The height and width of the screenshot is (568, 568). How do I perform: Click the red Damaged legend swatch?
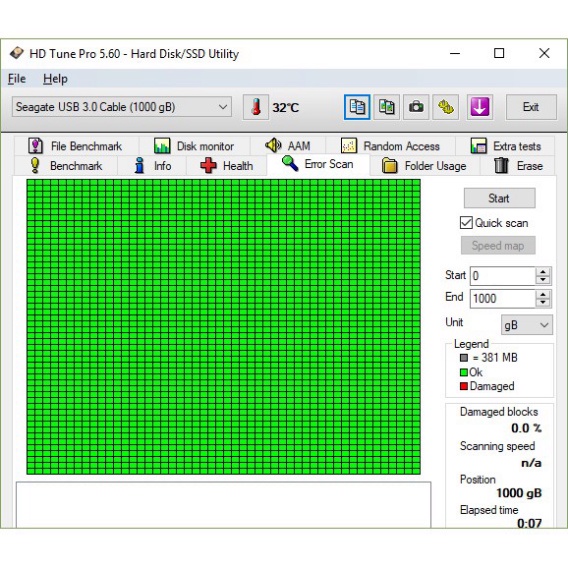click(464, 386)
